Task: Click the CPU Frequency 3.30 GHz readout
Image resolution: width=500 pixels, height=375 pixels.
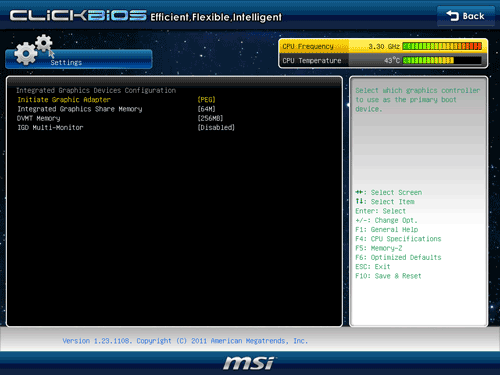Action: click(x=384, y=47)
